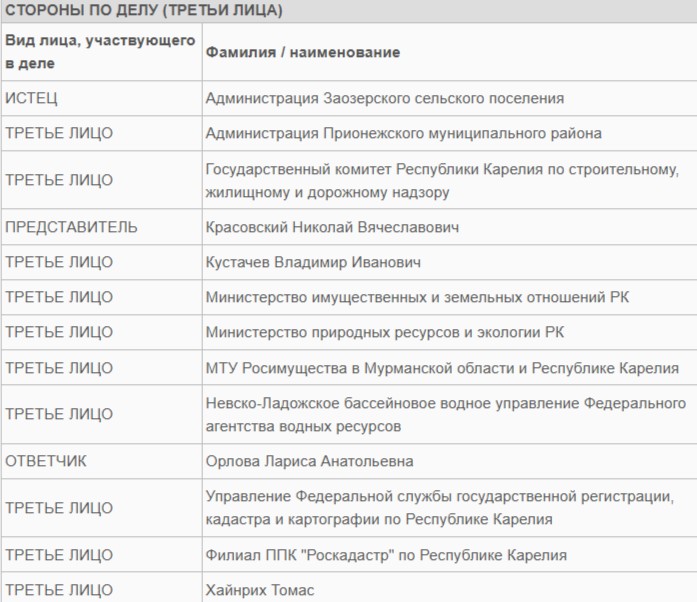The image size is (697, 602).
Task: Click 'Фамилия / наименование' column header
Action: (x=303, y=52)
